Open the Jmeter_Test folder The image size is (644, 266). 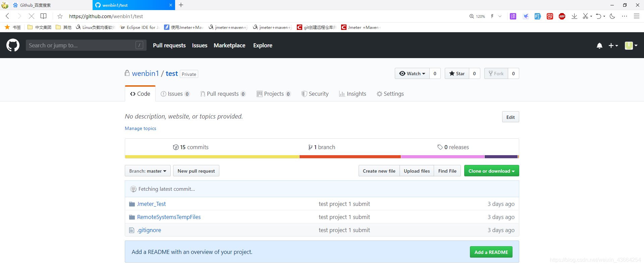[x=151, y=204]
